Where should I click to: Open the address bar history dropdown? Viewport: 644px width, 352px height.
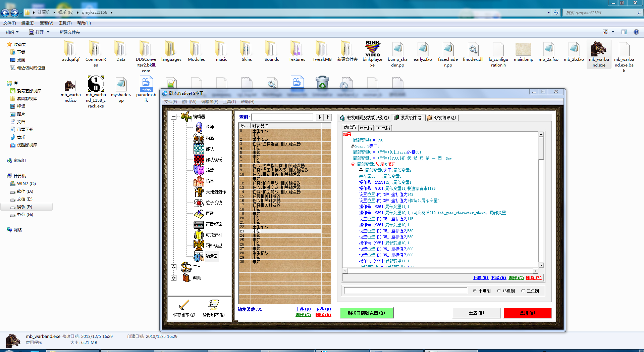click(548, 12)
